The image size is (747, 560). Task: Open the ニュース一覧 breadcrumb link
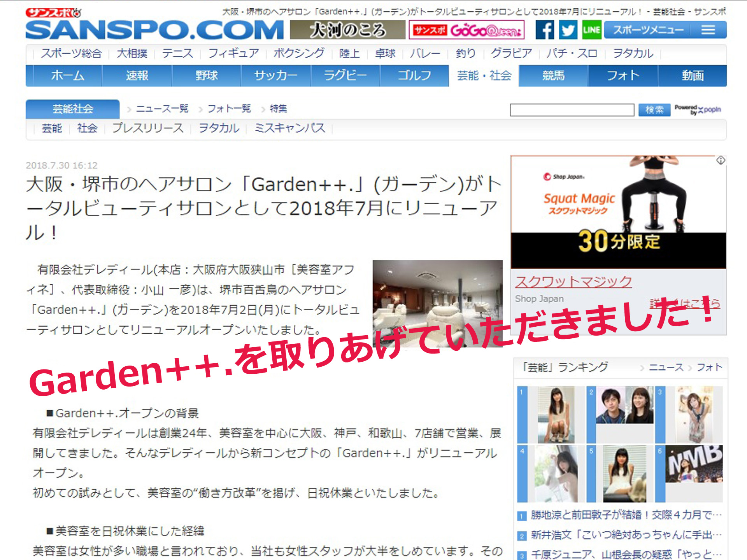pyautogui.click(x=162, y=108)
